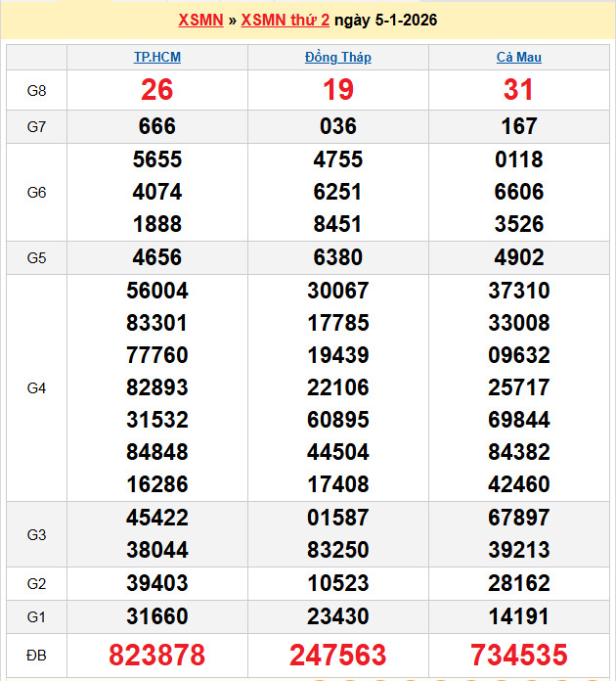The image size is (616, 681).
Task: Open the TP.HCM column header link
Action: (x=157, y=57)
